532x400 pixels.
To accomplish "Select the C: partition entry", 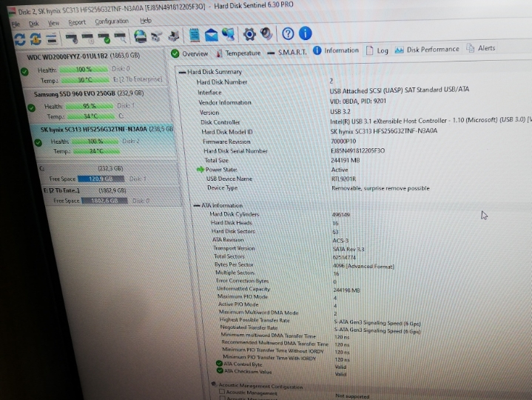I will [x=108, y=173].
